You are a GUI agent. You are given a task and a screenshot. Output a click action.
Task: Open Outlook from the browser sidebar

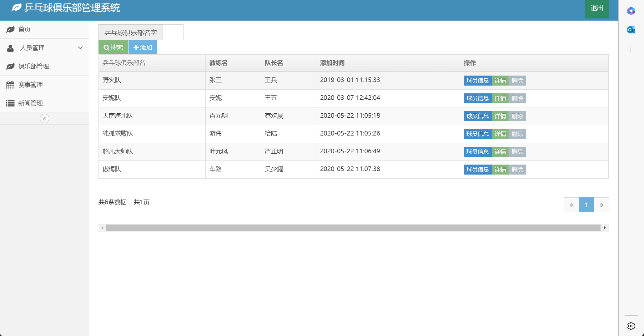tap(631, 30)
